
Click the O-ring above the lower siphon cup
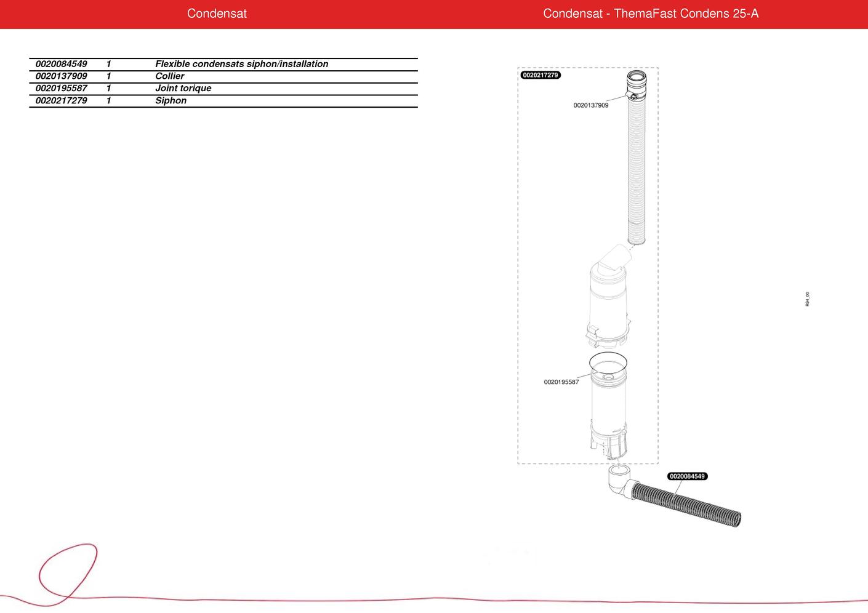[608, 361]
